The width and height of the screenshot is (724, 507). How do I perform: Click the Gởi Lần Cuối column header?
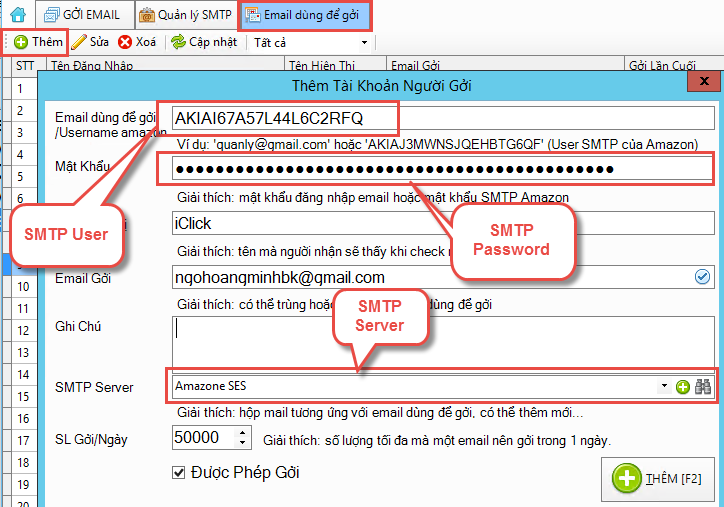(674, 65)
